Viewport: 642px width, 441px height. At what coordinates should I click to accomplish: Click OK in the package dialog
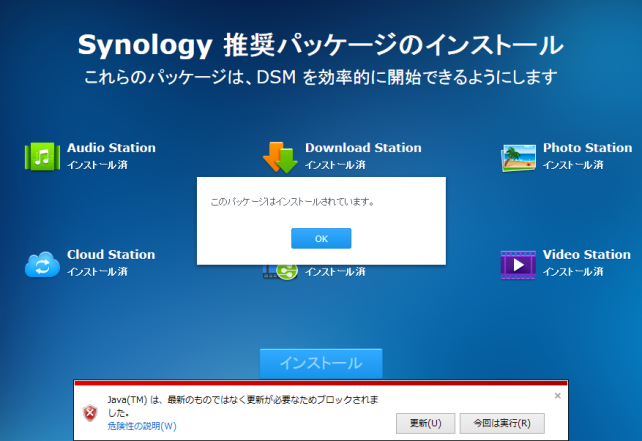(x=321, y=238)
